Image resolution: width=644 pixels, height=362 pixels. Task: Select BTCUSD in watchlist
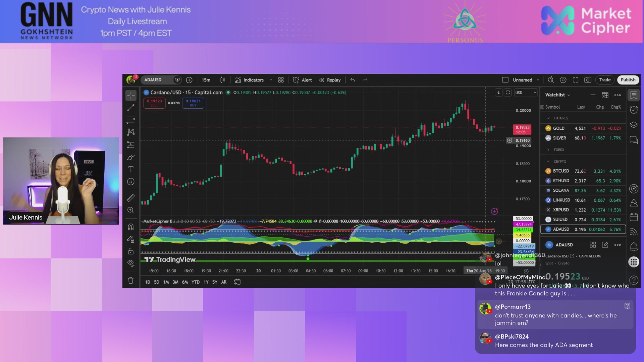(583, 171)
